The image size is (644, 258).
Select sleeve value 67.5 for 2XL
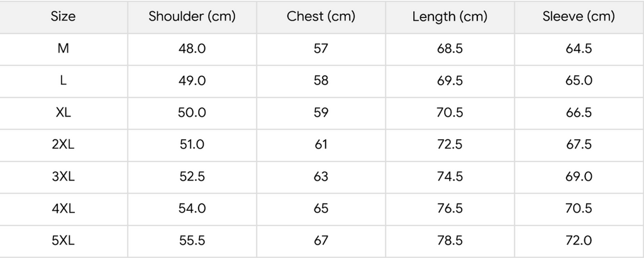click(579, 145)
